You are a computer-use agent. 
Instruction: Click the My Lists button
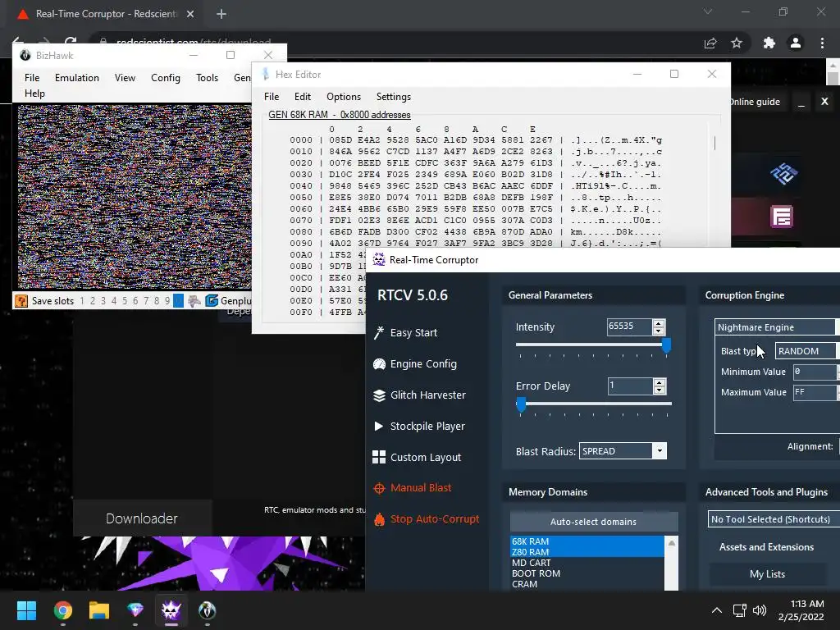coord(767,574)
